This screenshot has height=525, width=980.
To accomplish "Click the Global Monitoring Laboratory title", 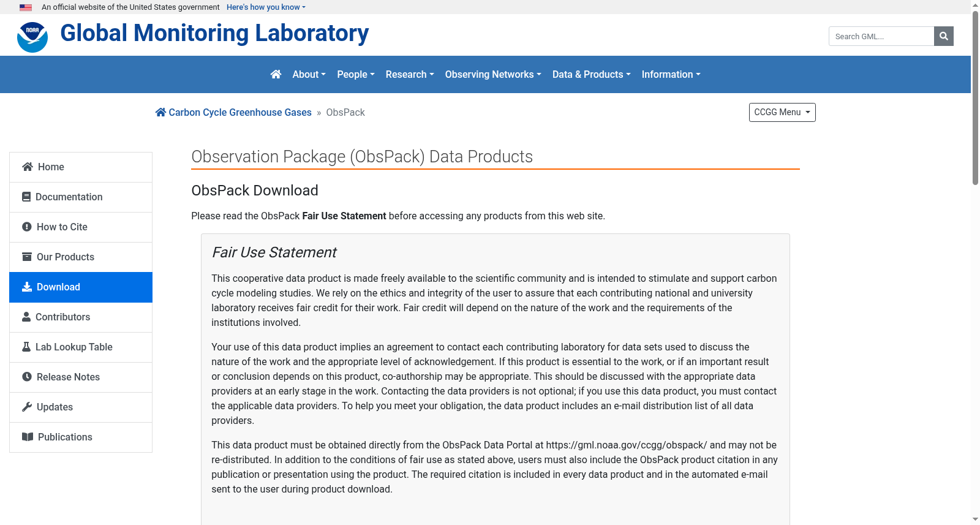I will click(214, 33).
